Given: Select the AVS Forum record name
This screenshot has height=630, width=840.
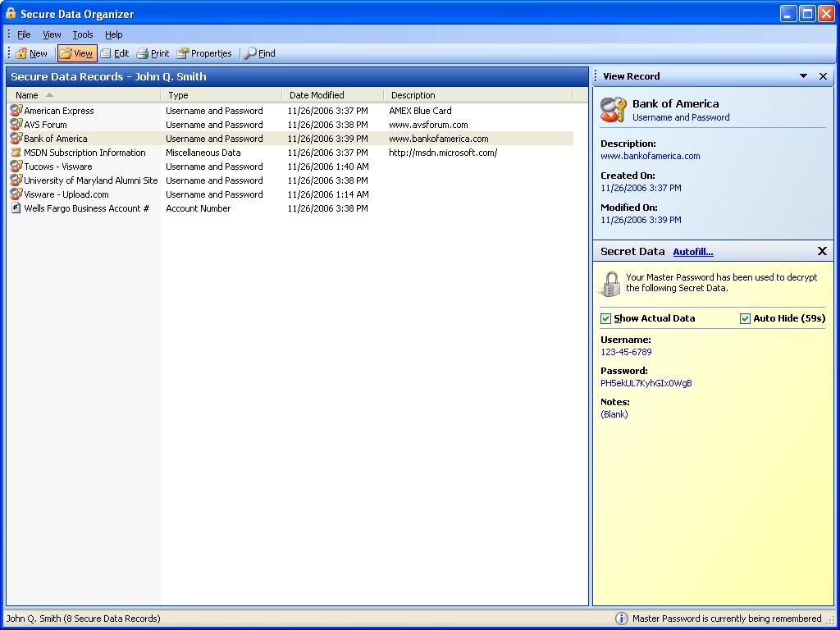Looking at the screenshot, I should tap(46, 125).
